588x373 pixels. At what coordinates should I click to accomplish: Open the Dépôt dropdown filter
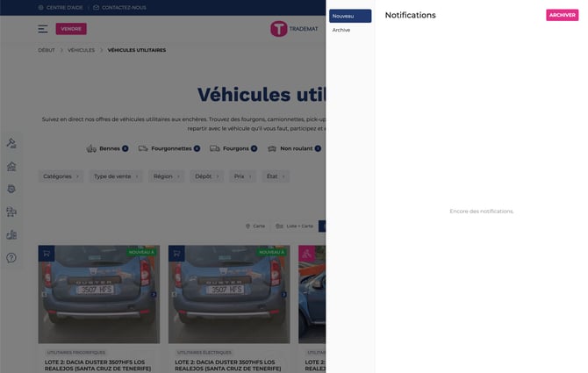[206, 176]
